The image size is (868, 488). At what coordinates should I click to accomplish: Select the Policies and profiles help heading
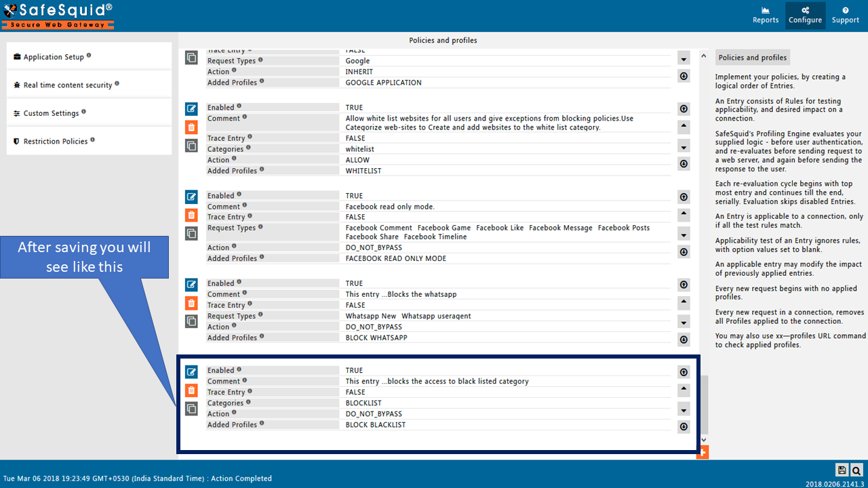753,58
